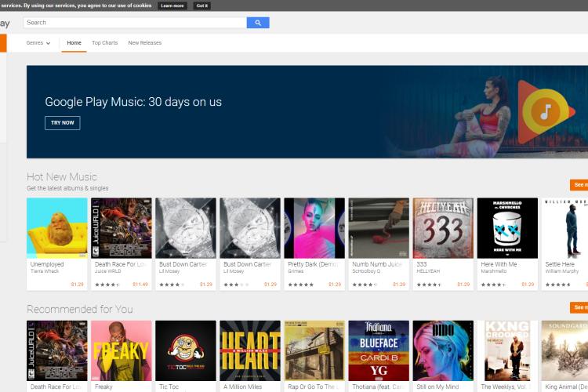Click See more for Recommended for You
588x392 pixels.
(x=579, y=307)
